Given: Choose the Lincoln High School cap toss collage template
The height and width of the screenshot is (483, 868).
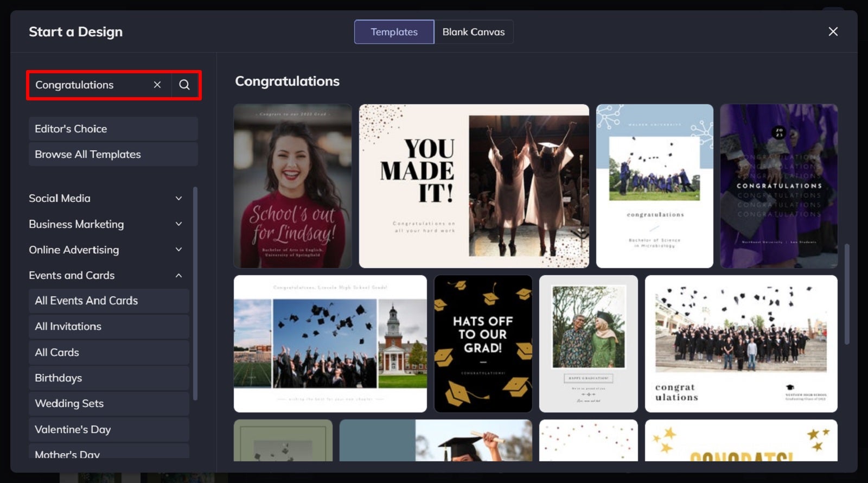Looking at the screenshot, I should [330, 344].
